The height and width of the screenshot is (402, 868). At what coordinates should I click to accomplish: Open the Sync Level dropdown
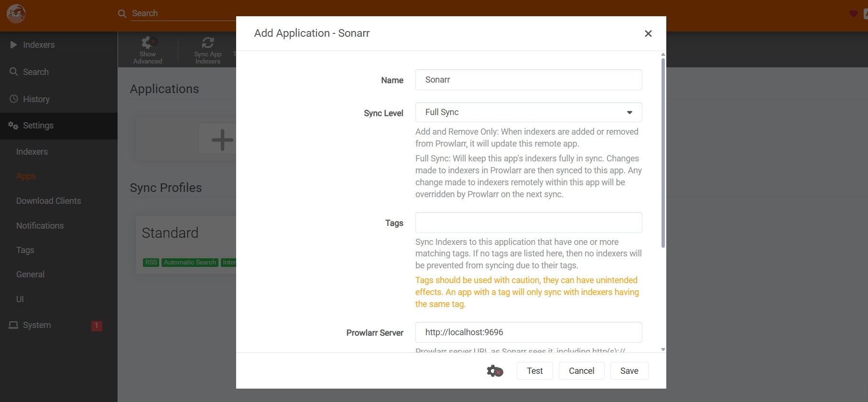pyautogui.click(x=529, y=112)
